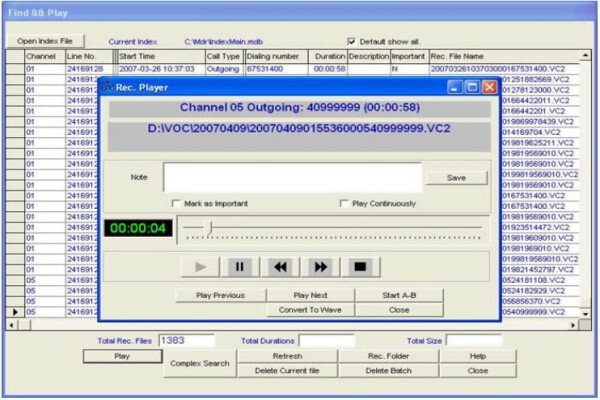600x400 pixels.
Task: Toggle Play Continuously checkbox
Action: tap(344, 204)
